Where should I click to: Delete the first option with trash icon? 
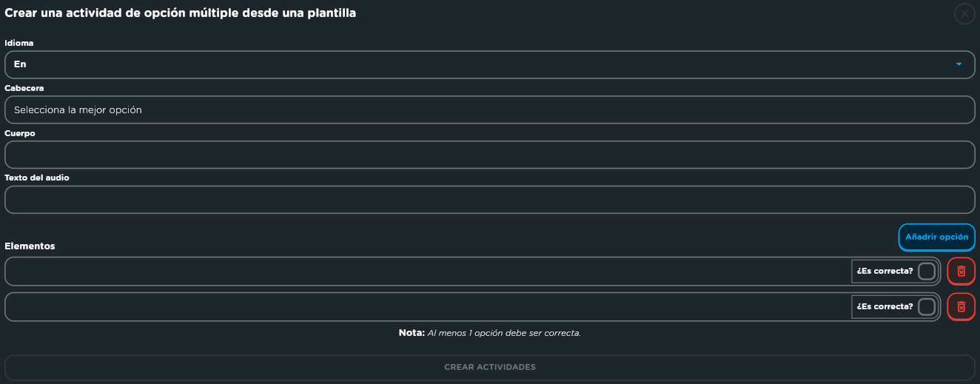coord(961,271)
